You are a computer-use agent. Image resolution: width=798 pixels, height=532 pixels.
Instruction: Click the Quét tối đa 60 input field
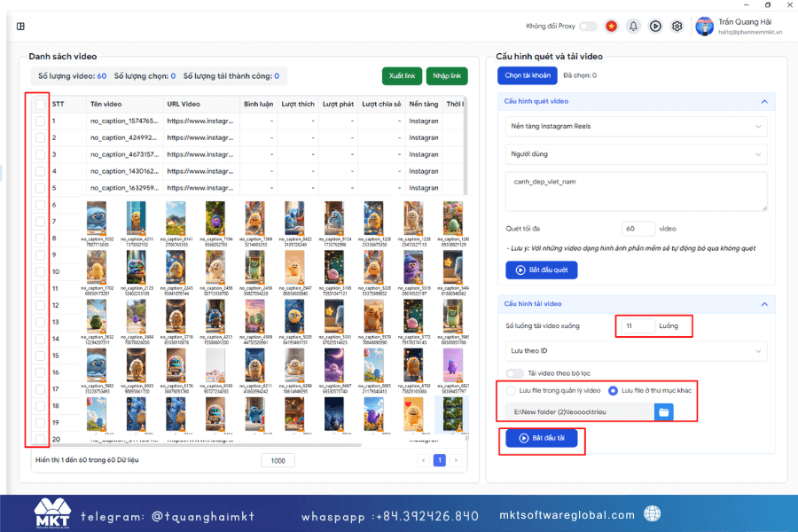pyautogui.click(x=638, y=229)
